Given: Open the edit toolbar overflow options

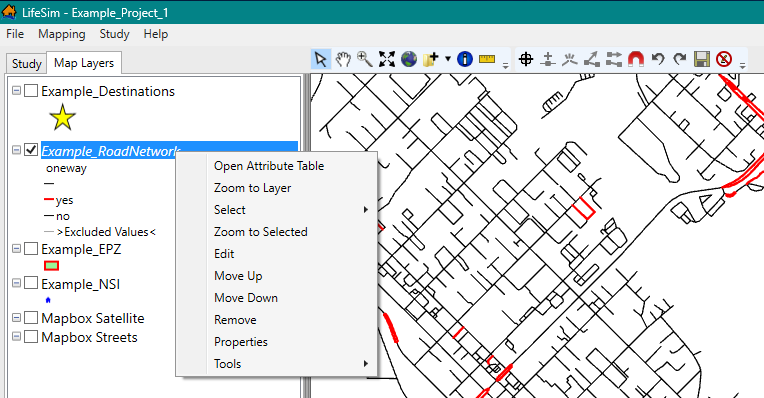Looking at the screenshot, I should tap(743, 65).
